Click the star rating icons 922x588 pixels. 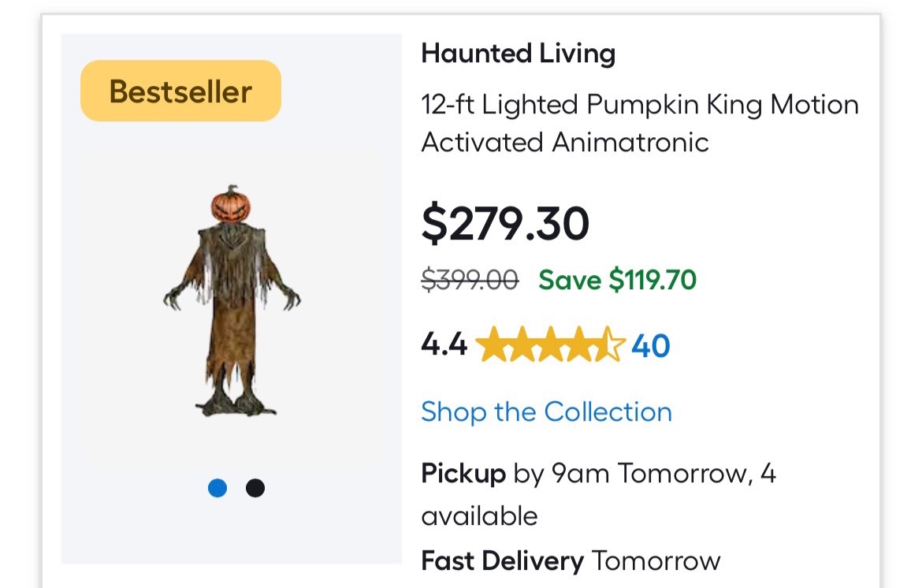tap(550, 344)
